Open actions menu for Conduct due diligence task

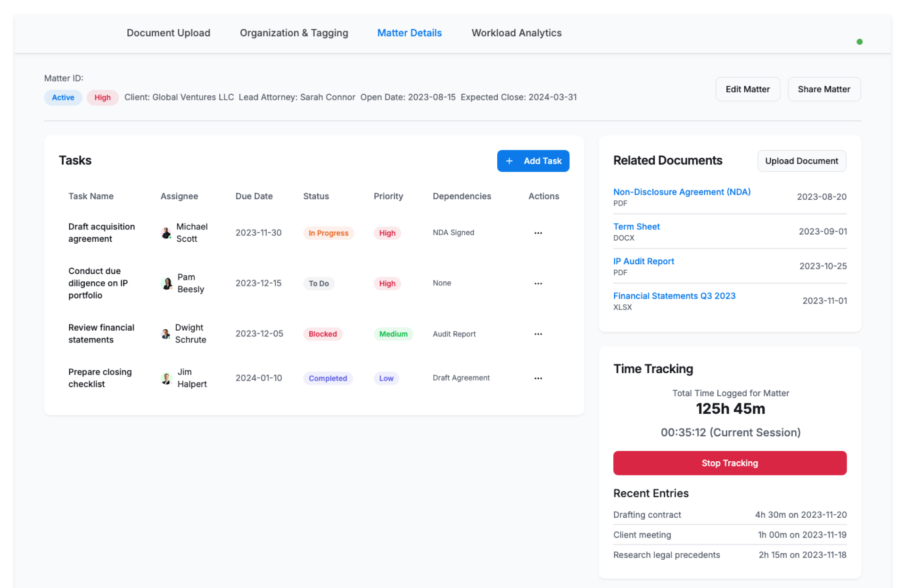point(538,283)
